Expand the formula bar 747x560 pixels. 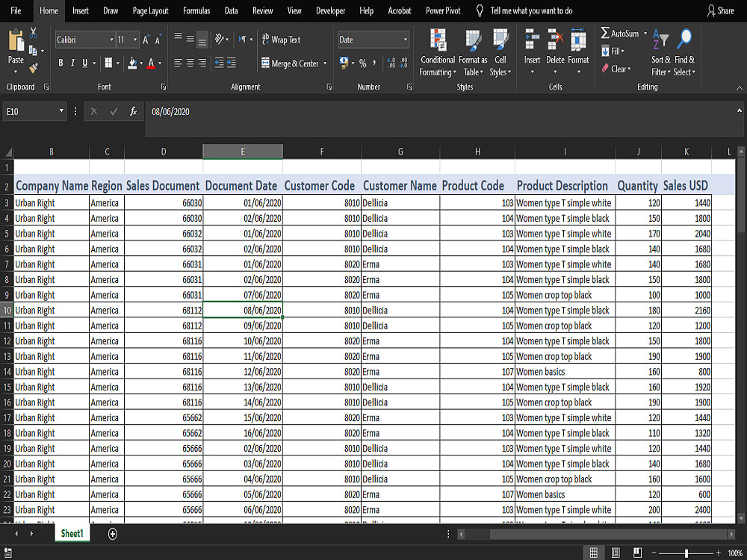pyautogui.click(x=740, y=111)
